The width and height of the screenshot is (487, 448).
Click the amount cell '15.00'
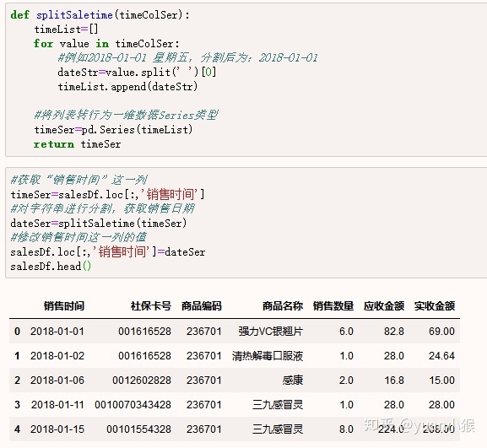coord(442,381)
